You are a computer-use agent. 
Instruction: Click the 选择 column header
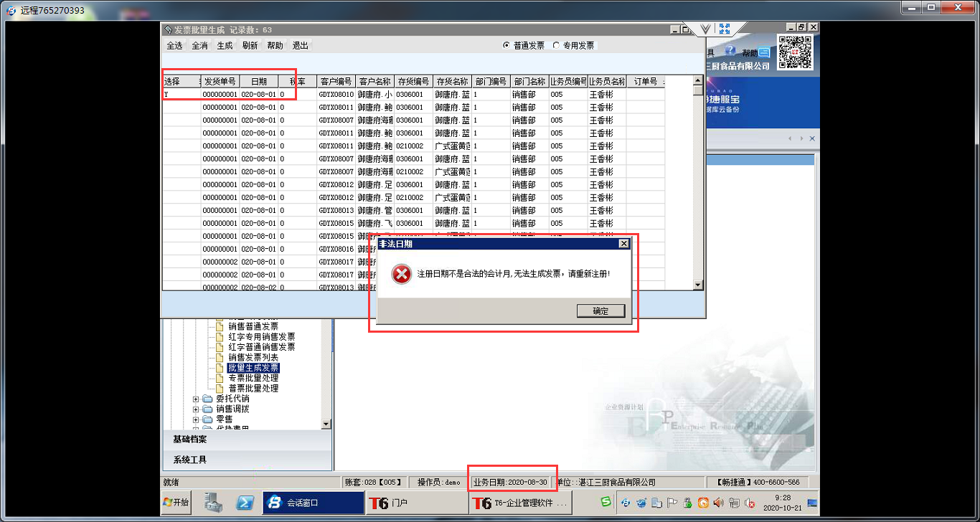coord(182,81)
